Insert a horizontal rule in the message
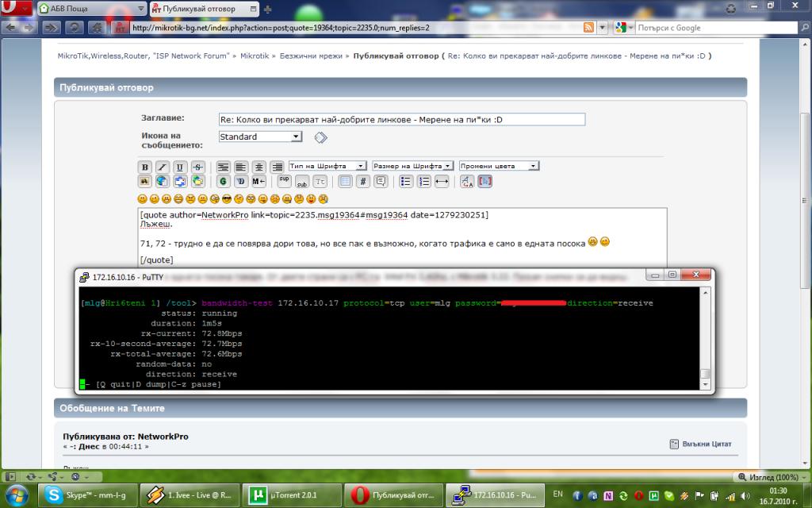 tap(442, 181)
